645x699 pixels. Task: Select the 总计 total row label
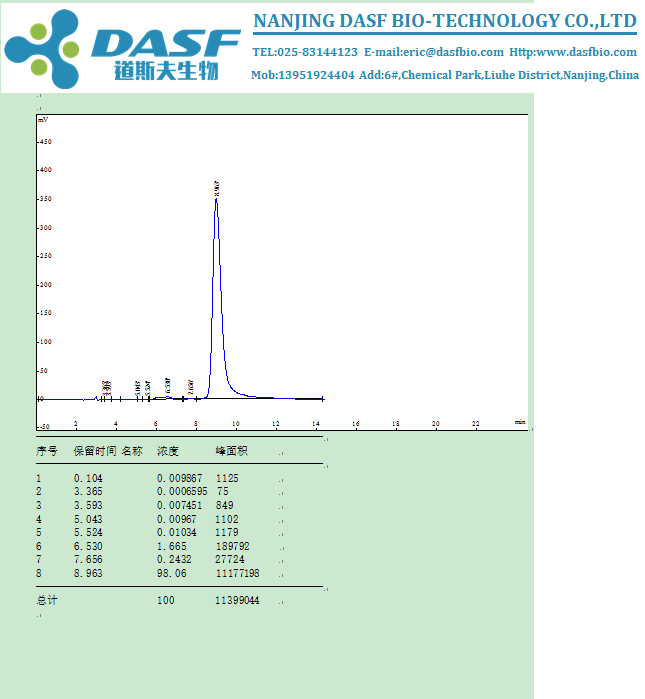pos(47,600)
